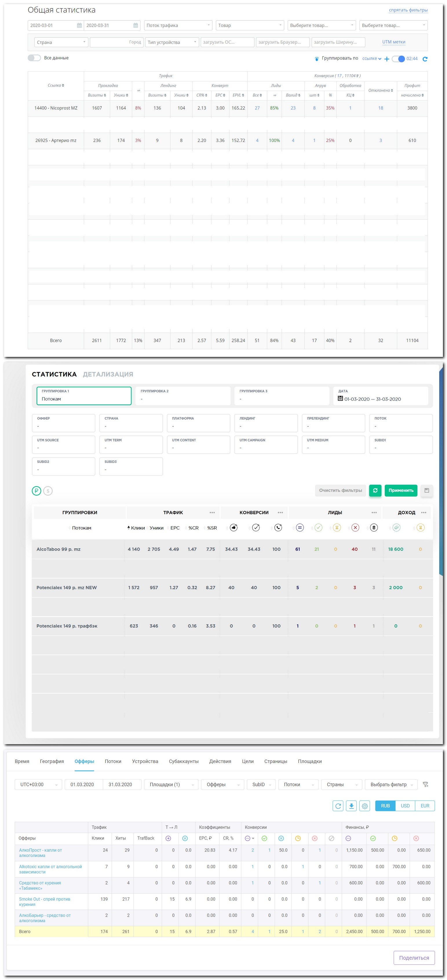This screenshot has width=447, height=980.
Task: Click the "UTM SOURCE" filter field
Action: click(x=63, y=445)
